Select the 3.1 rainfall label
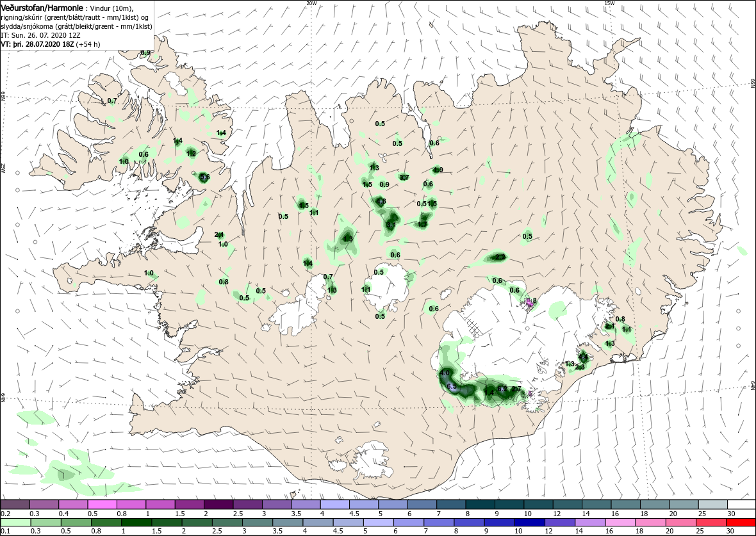Viewport: 756px width, 536px height. tap(391, 225)
